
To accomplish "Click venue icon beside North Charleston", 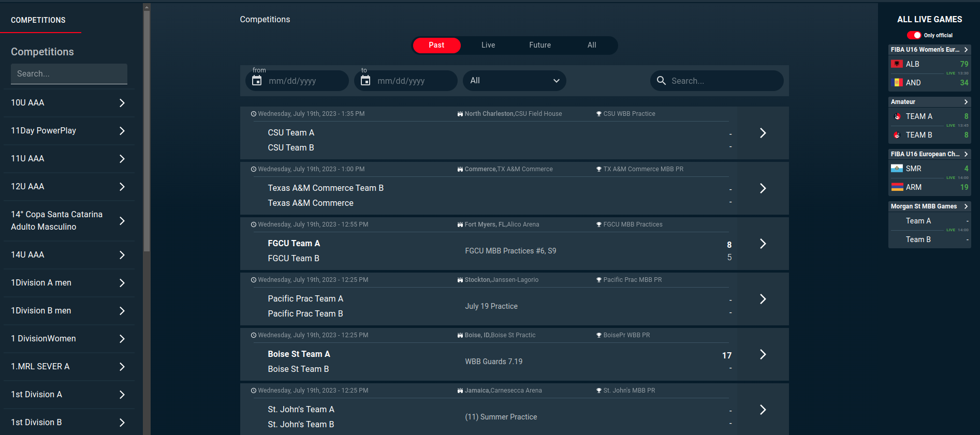I will point(460,114).
